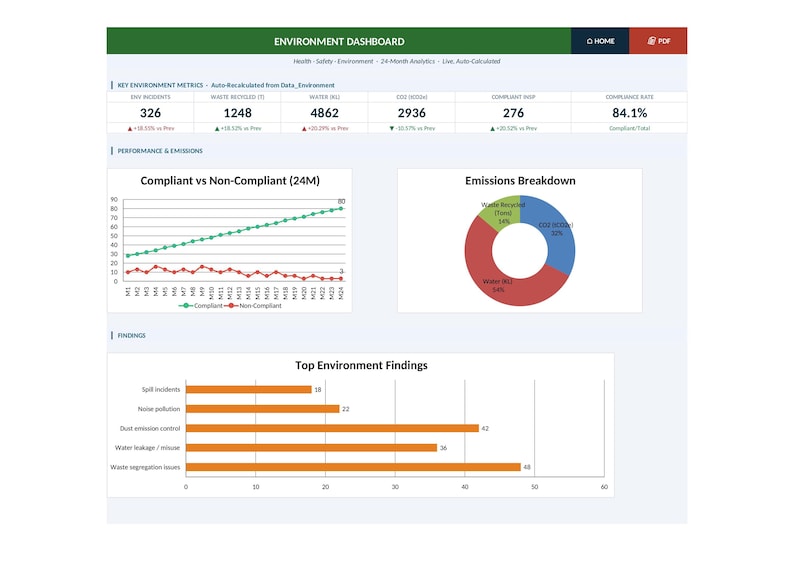
Task: Click the ENV INCIDENTS column header
Action: [x=150, y=97]
